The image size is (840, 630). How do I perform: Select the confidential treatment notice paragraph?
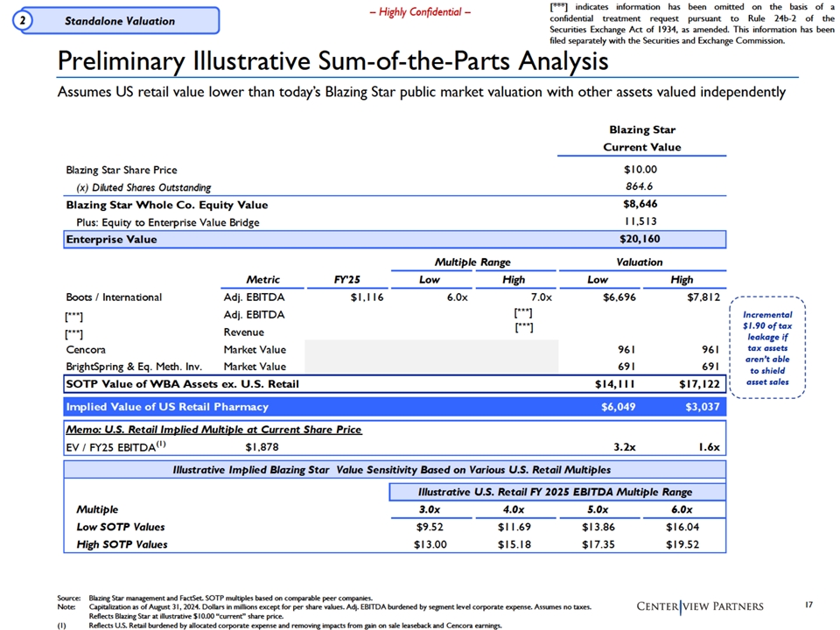pyautogui.click(x=691, y=24)
